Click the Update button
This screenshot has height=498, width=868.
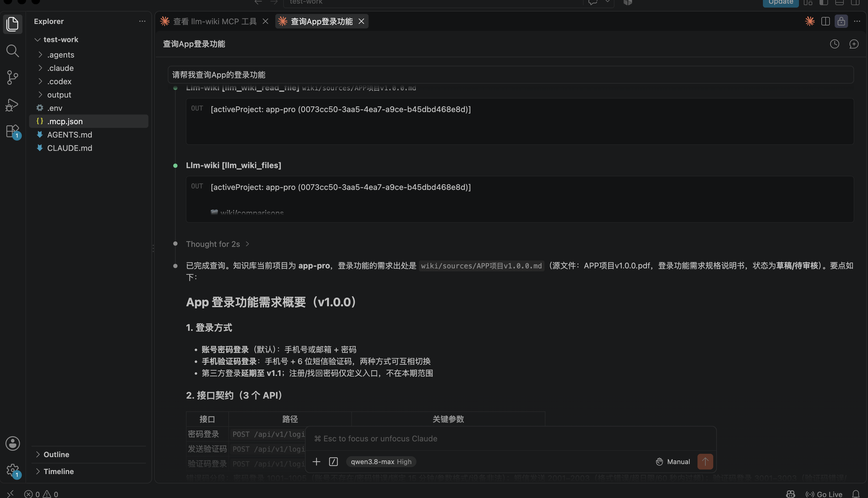pos(780,3)
